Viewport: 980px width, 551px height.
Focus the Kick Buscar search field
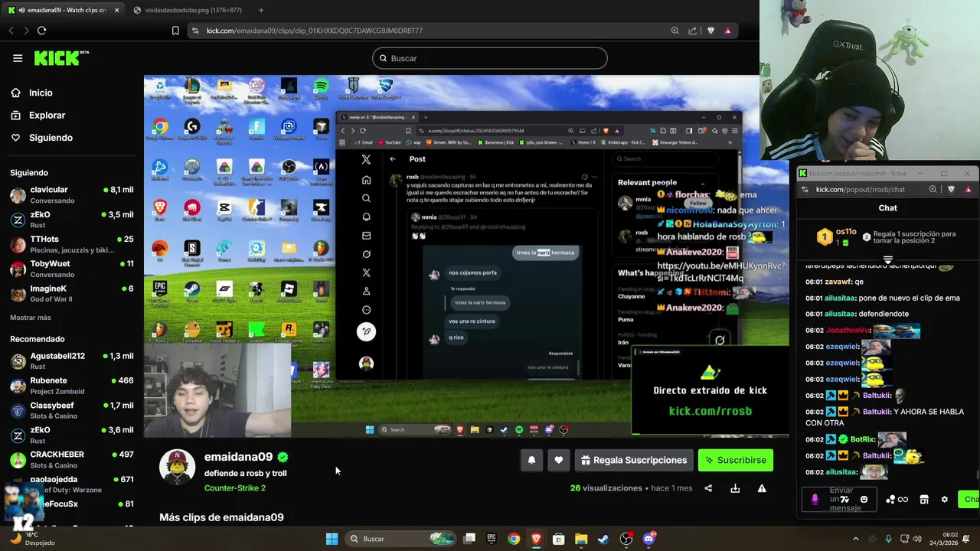490,58
